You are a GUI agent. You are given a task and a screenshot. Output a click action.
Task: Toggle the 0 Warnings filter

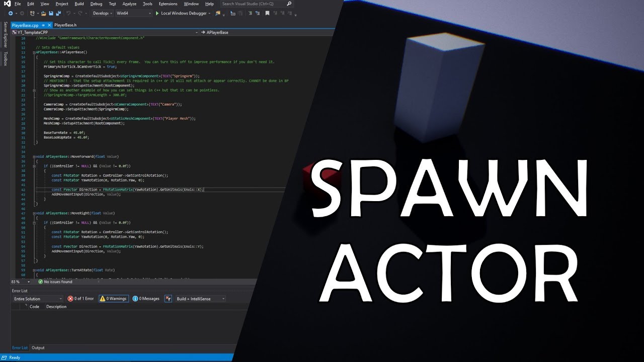pos(113,299)
